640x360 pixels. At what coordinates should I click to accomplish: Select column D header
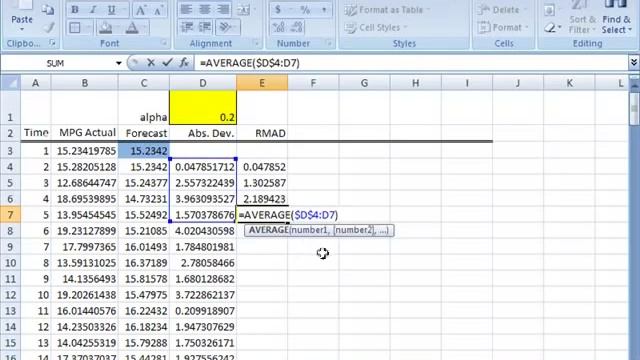(x=203, y=83)
